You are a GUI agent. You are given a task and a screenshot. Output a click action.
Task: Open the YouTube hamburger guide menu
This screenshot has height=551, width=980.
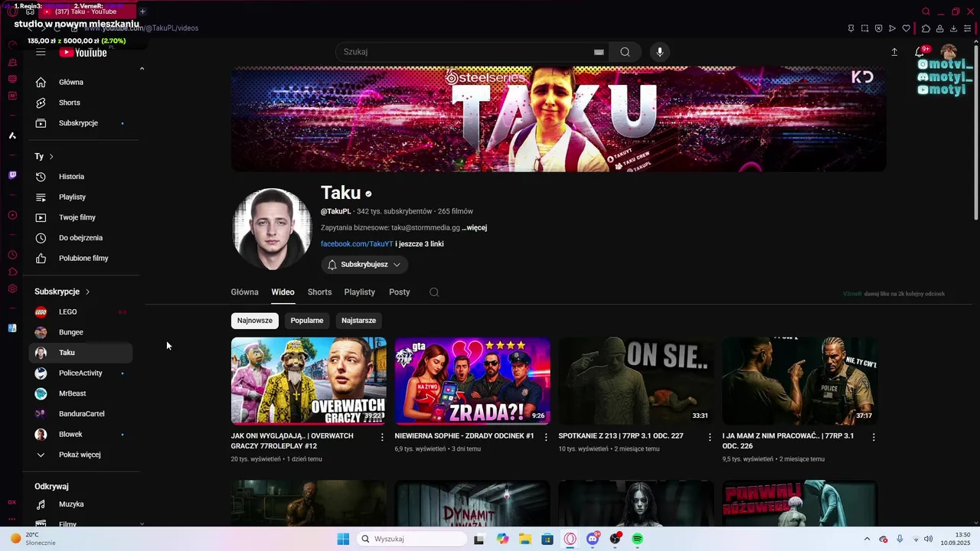(x=41, y=52)
